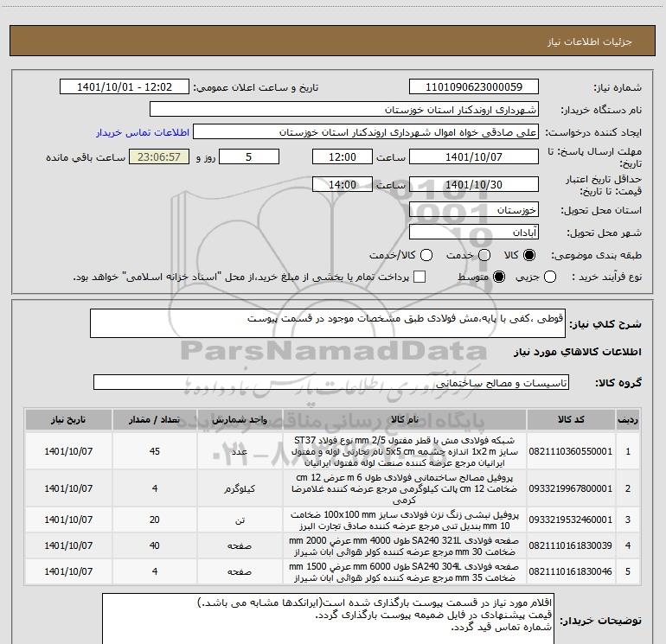The width and height of the screenshot is (666, 644).
Task: Click the تعداد / مقدار column header
Action: [155, 420]
